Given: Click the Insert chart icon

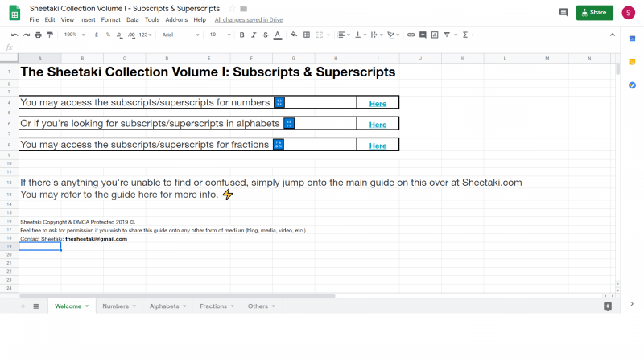Looking at the screenshot, I should (x=435, y=35).
